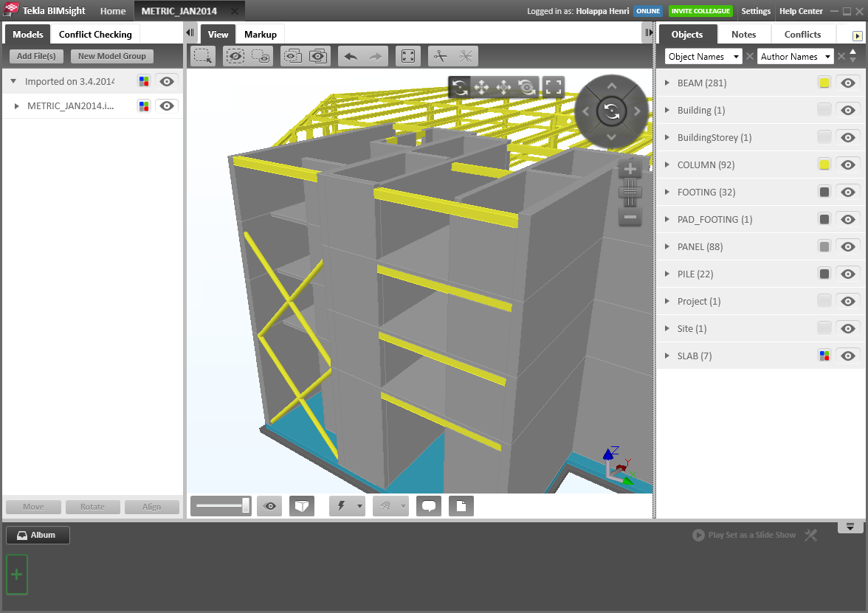Toggle visibility of BEAM objects
This screenshot has height=613, width=868.
(x=847, y=83)
